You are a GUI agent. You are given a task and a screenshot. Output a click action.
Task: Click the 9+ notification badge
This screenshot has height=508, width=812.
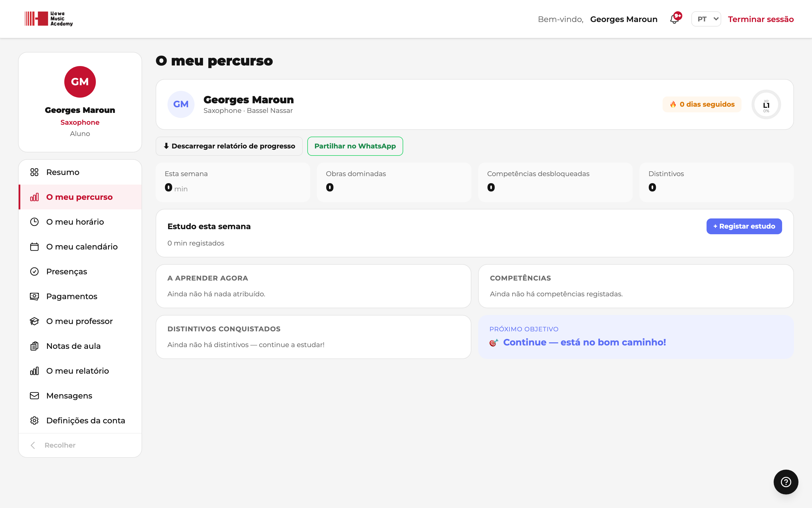[x=678, y=16]
